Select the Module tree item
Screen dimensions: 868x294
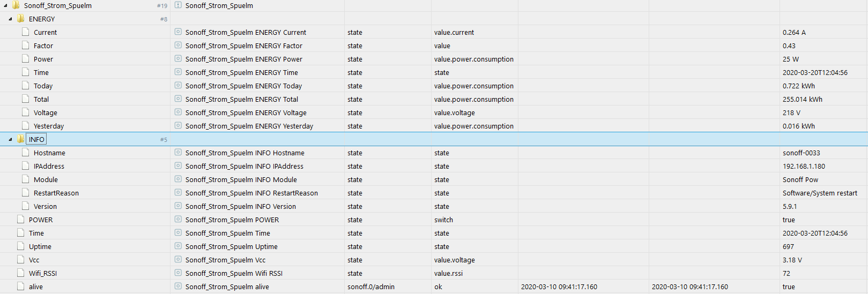(x=46, y=179)
